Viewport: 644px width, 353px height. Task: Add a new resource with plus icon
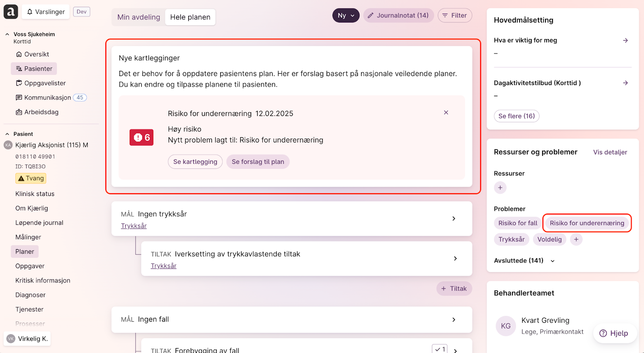click(x=500, y=188)
